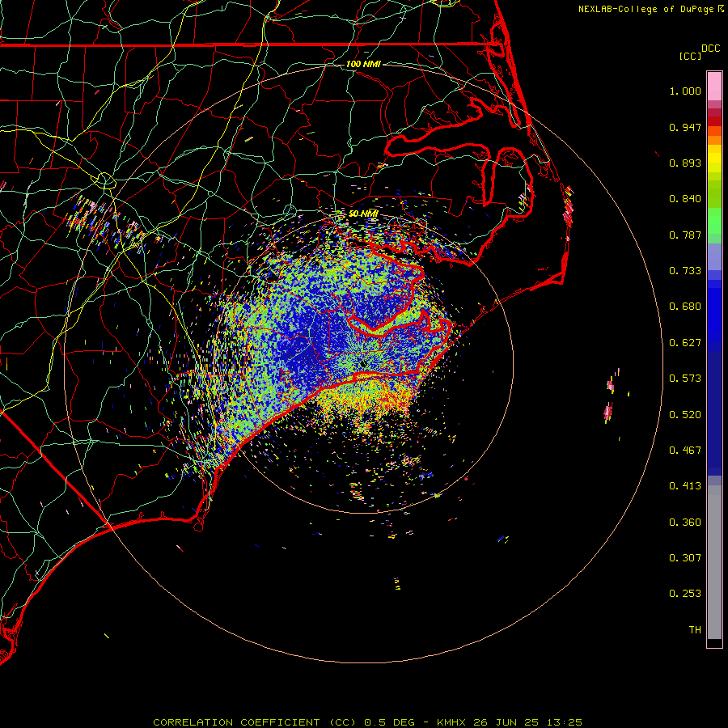Click the 0.840 scale value

pyautogui.click(x=685, y=199)
